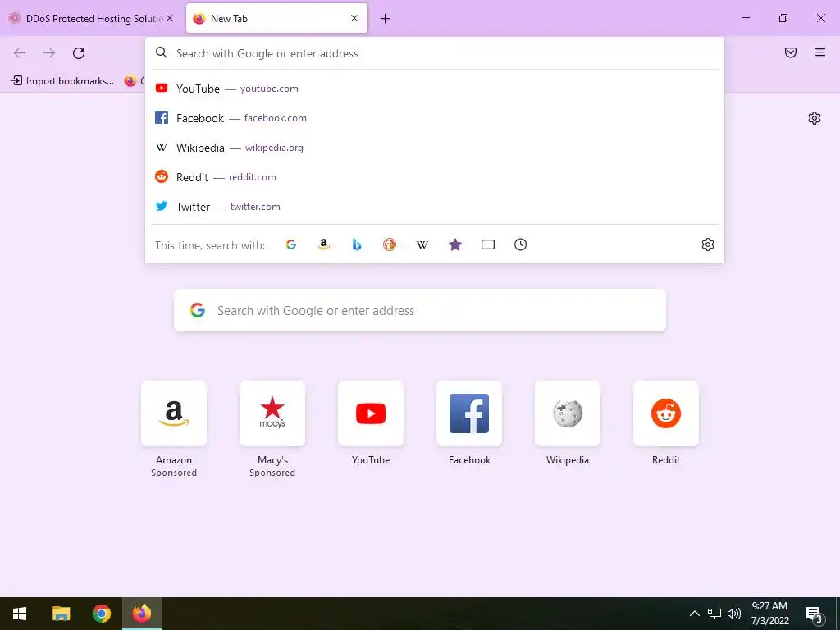Close the DDoS Protected Hosting tab

pyautogui.click(x=170, y=18)
